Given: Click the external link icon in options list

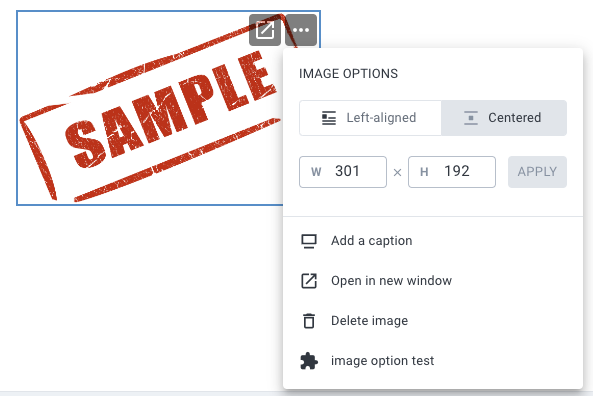Looking at the screenshot, I should [309, 281].
